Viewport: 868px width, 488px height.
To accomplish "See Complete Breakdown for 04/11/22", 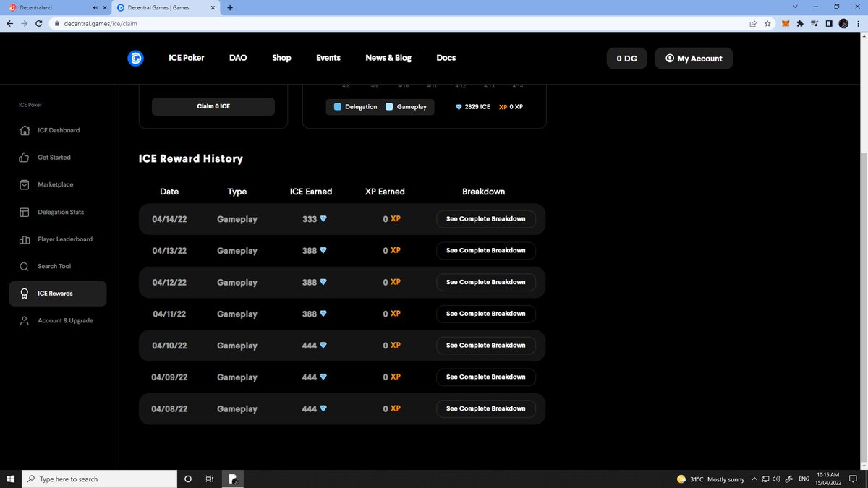I will point(486,314).
